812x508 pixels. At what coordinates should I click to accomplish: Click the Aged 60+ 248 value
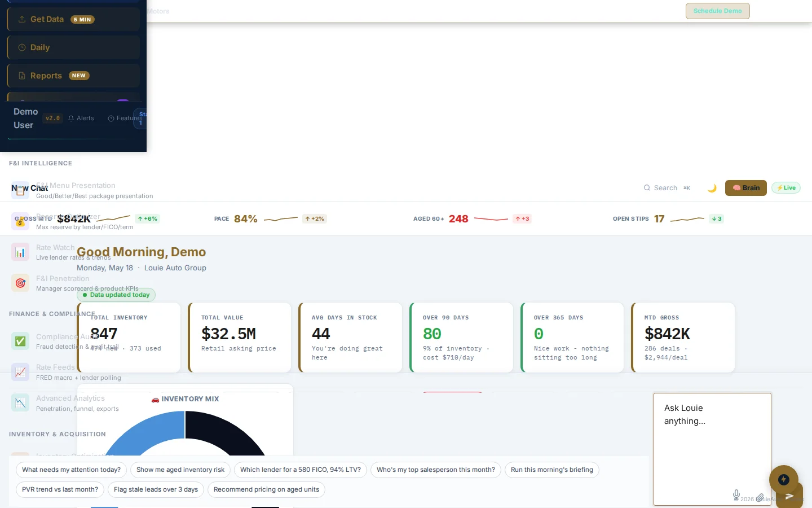pos(458,218)
